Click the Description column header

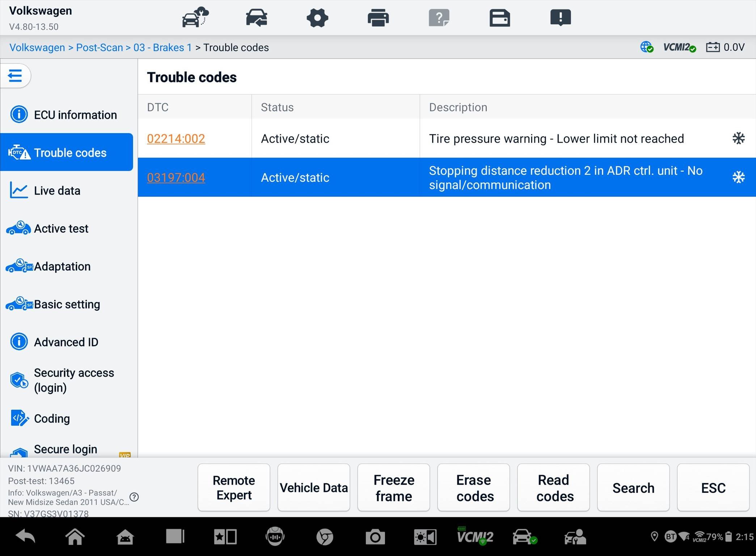[458, 107]
